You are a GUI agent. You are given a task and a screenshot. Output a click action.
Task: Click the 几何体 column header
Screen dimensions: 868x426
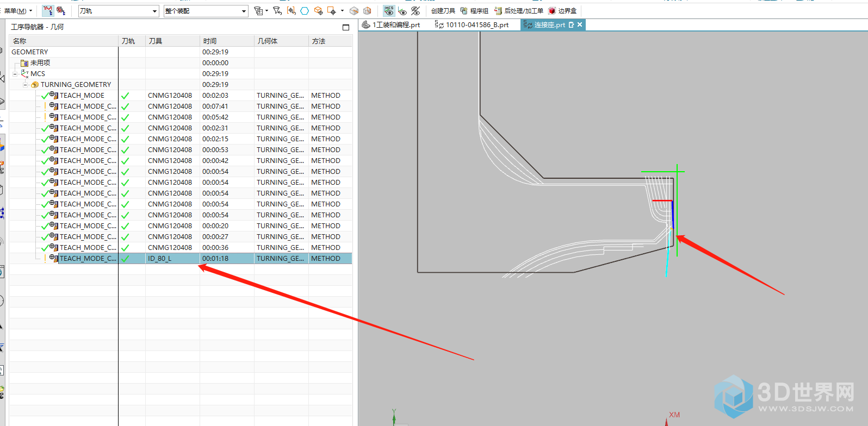click(x=281, y=41)
